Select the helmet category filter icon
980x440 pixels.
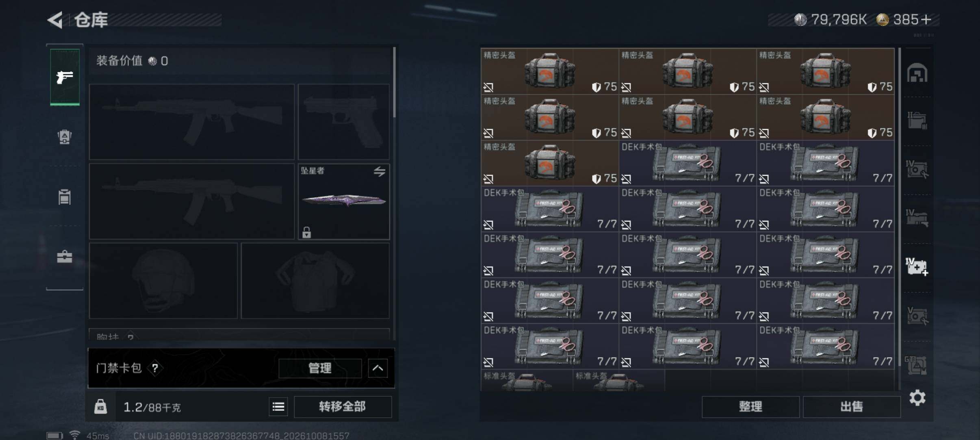tap(917, 73)
